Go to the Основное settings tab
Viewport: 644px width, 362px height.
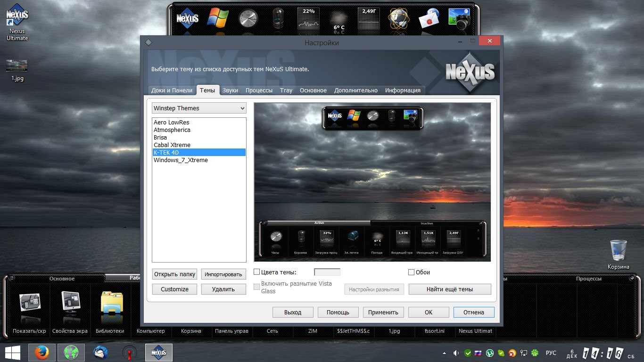(313, 90)
